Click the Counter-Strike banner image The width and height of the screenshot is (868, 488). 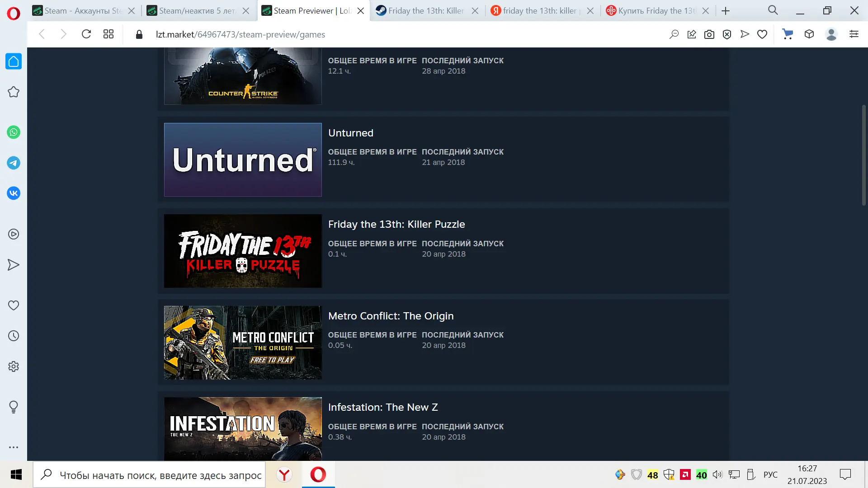[243, 76]
